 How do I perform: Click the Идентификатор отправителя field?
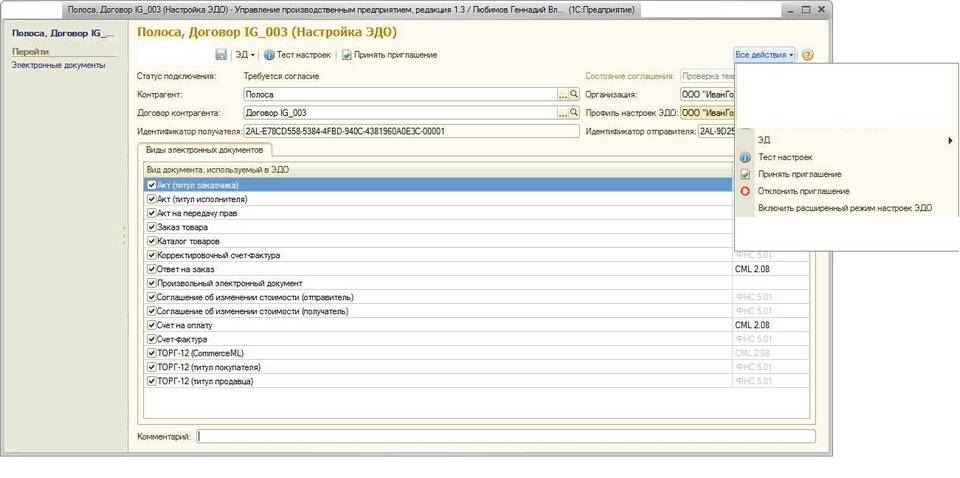pyautogui.click(x=716, y=132)
